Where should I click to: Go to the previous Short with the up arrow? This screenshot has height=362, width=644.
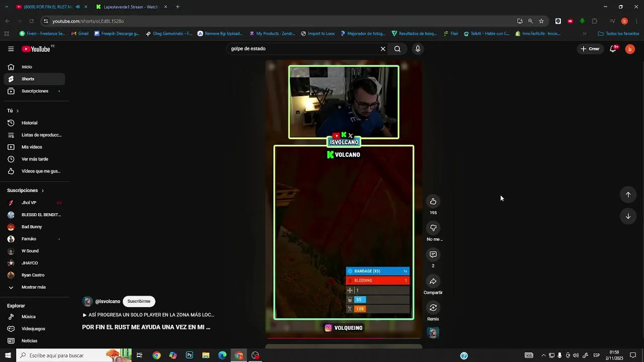point(628,195)
